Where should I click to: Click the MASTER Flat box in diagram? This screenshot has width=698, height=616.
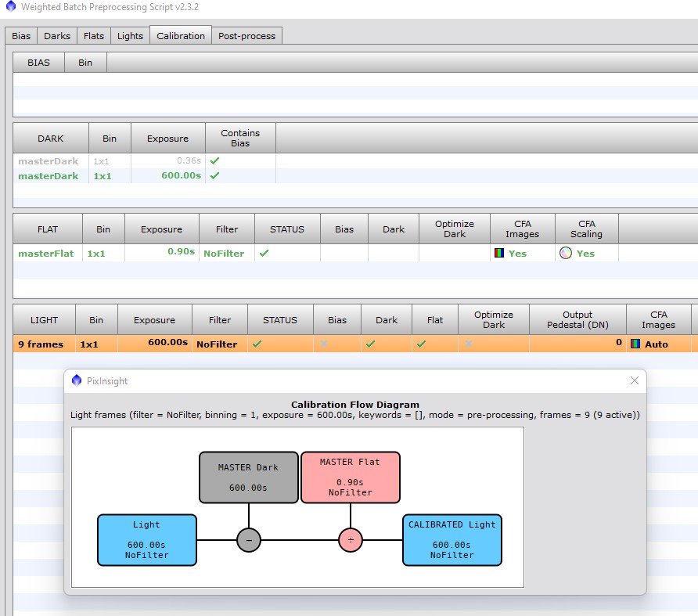[x=351, y=477]
